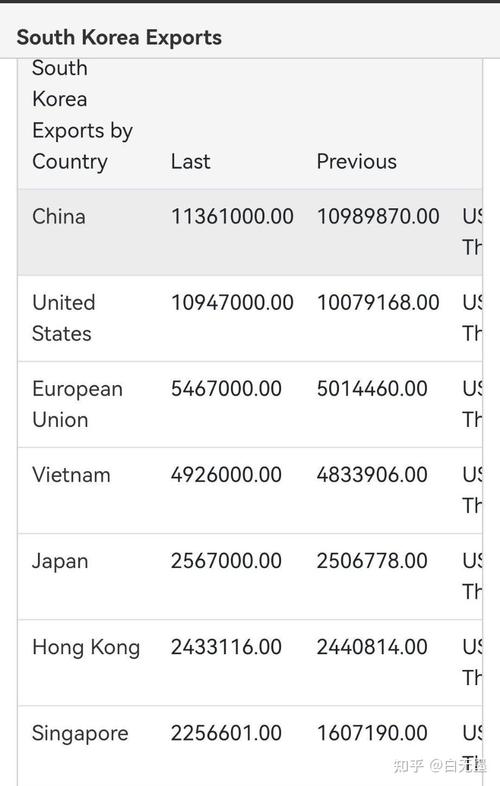Click the Zhihu watermark at bottom
The width and height of the screenshot is (500, 786).
pos(440,765)
